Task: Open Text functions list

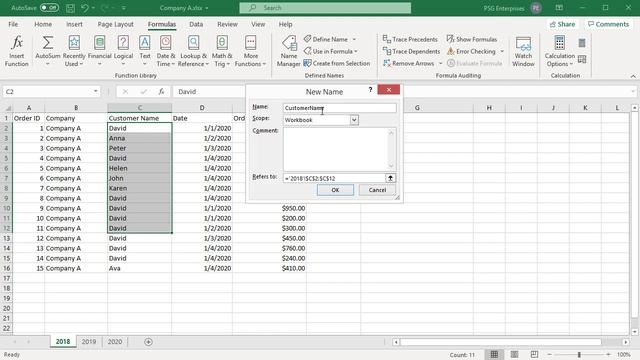Action: click(x=144, y=51)
